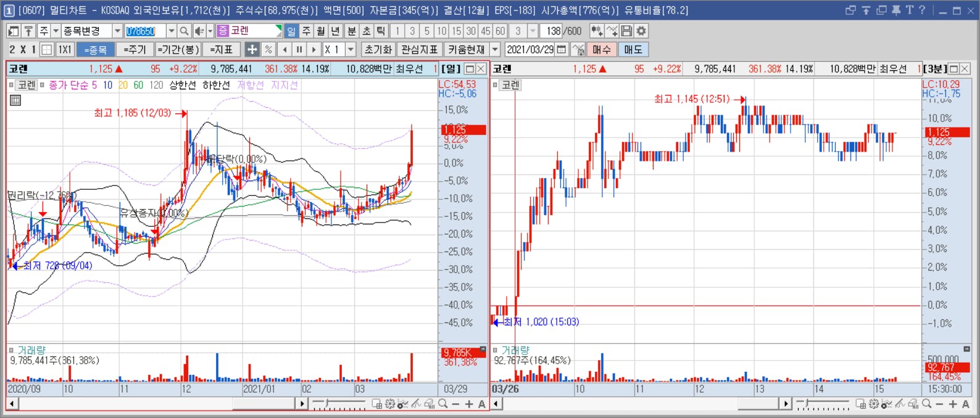
Task: Toggle the =지표 sync button
Action: click(221, 49)
